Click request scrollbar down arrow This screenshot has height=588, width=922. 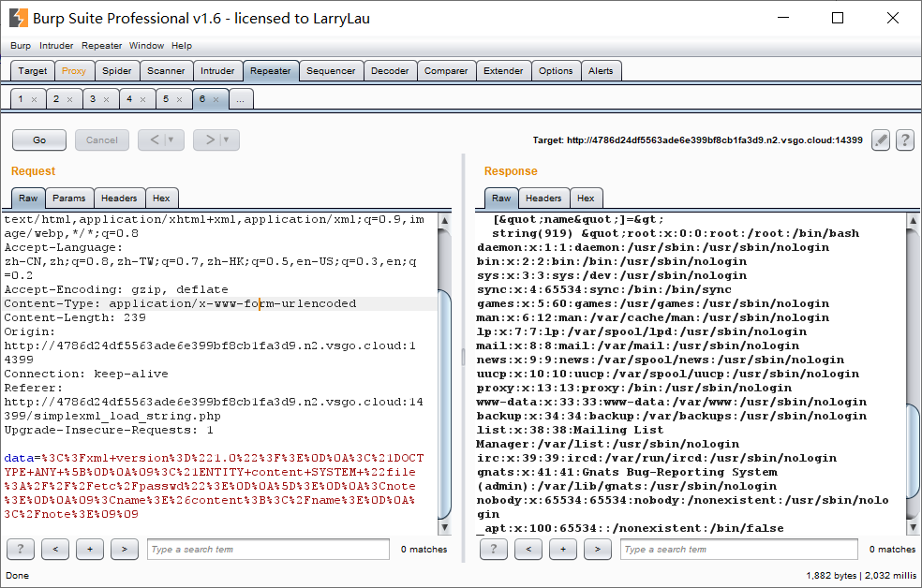(444, 527)
